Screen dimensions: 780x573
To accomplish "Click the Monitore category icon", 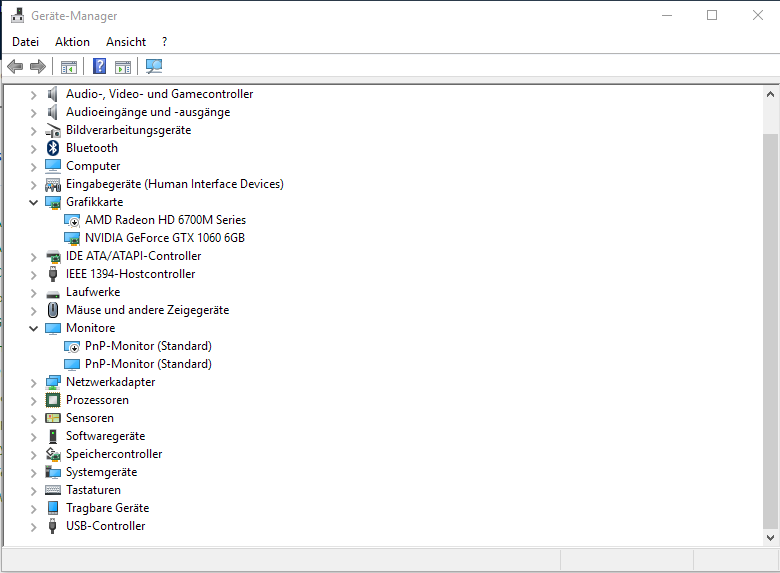I will pos(53,328).
